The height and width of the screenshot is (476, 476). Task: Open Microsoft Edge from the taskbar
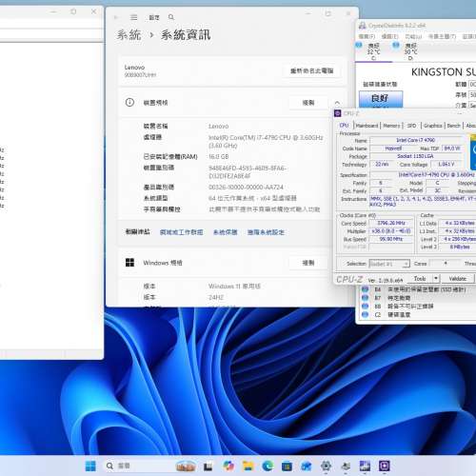tap(268, 466)
